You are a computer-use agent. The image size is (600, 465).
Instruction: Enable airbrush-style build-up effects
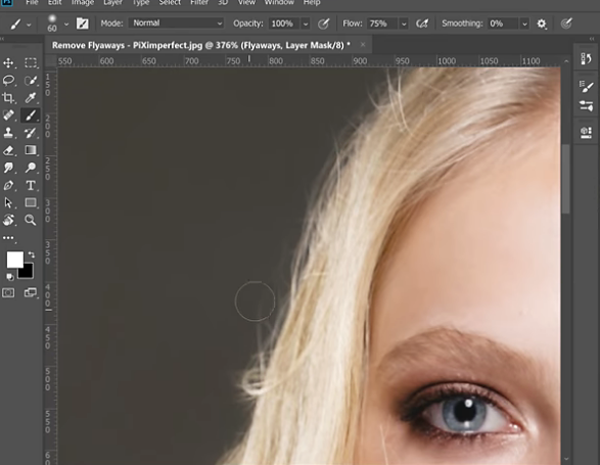point(422,24)
